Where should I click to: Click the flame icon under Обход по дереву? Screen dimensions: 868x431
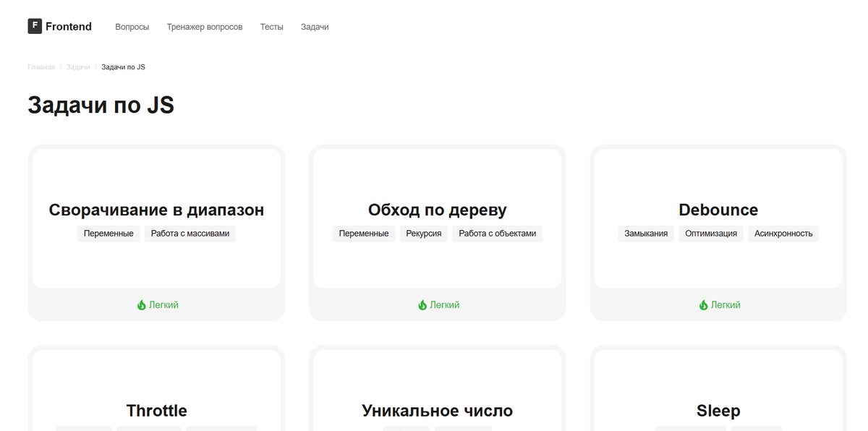click(x=422, y=305)
